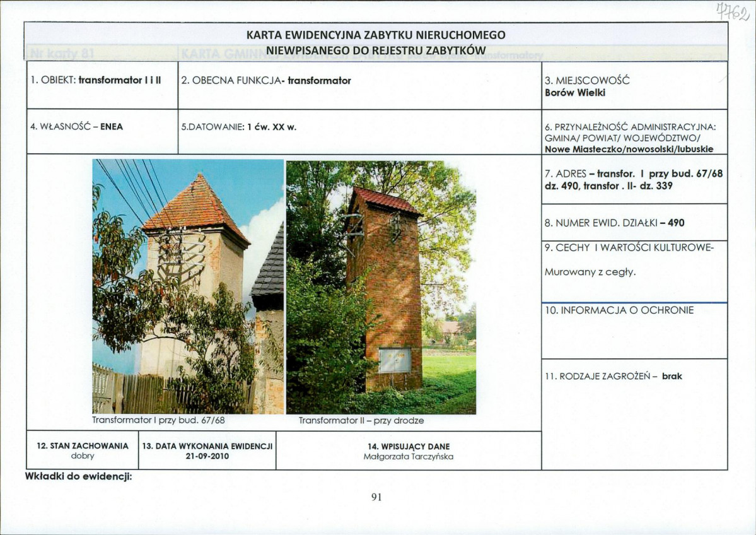Click the title 'Karta ewidencyjna zabytku nieruchomego'
The image size is (756, 535).
pos(376,35)
